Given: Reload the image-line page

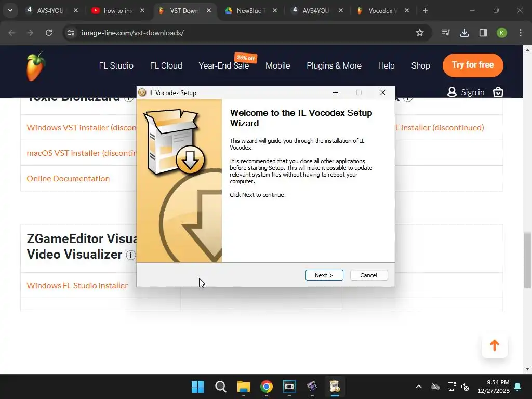Looking at the screenshot, I should coord(49,33).
